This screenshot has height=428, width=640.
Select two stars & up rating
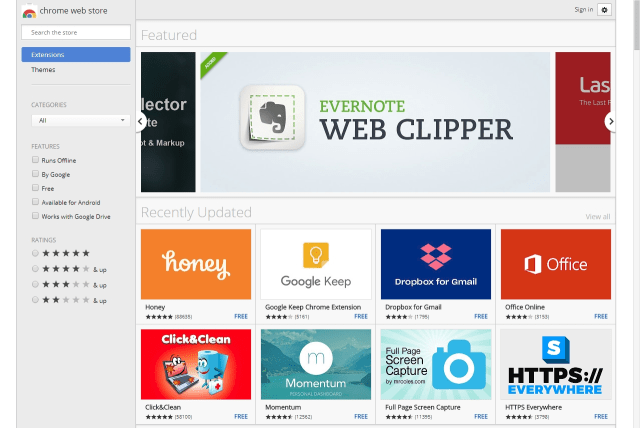click(36, 300)
